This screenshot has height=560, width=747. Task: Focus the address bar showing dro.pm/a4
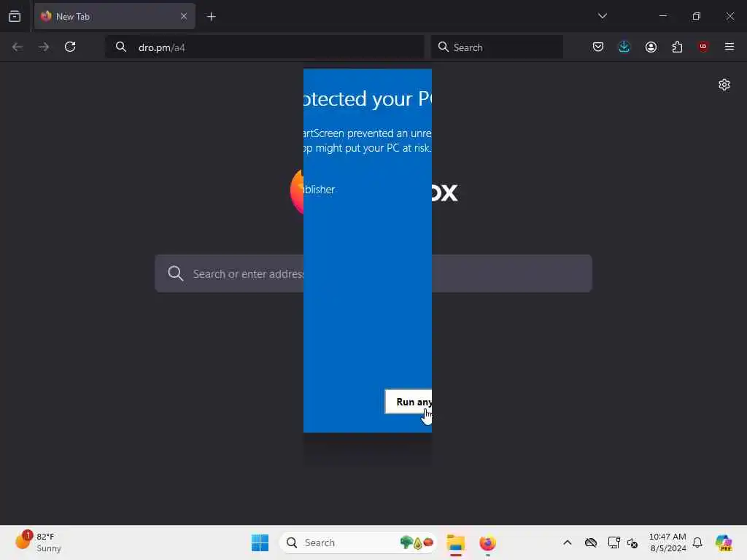[x=264, y=47]
